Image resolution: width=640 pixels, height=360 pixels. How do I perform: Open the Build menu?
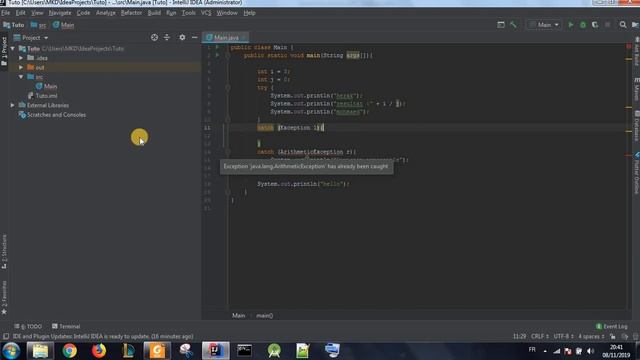tap(154, 13)
